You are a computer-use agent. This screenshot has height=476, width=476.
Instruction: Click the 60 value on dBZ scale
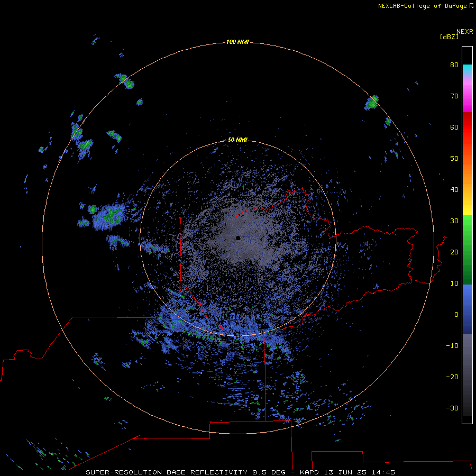click(x=454, y=127)
